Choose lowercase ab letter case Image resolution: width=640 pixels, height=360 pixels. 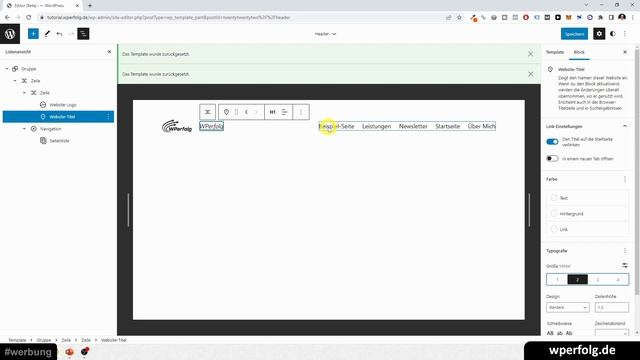560,333
